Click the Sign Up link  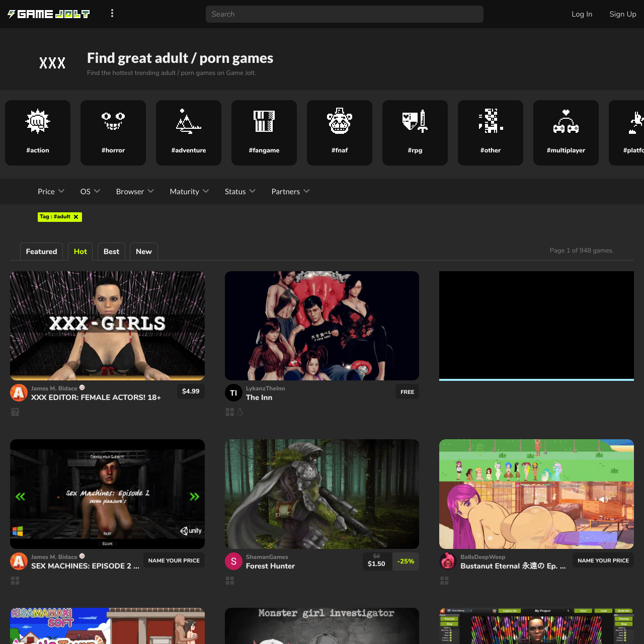(623, 14)
